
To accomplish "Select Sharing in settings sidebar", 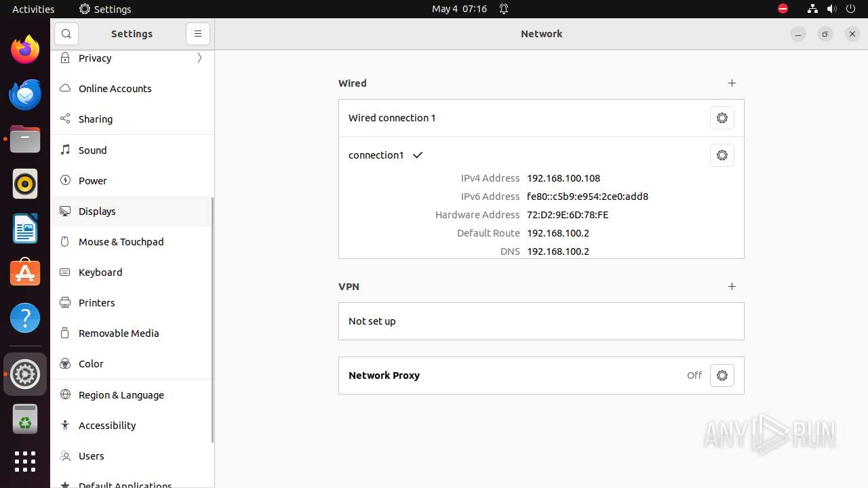I will (132, 119).
